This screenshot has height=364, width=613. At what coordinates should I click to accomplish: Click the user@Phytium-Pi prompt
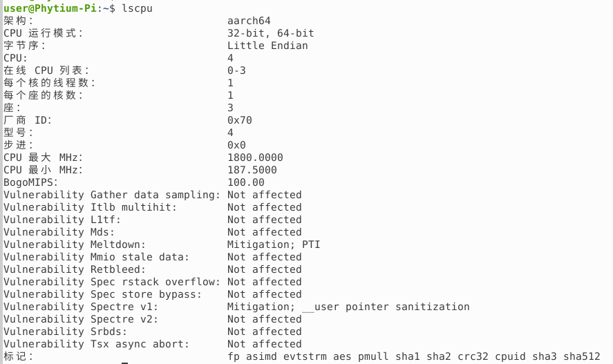click(x=50, y=8)
